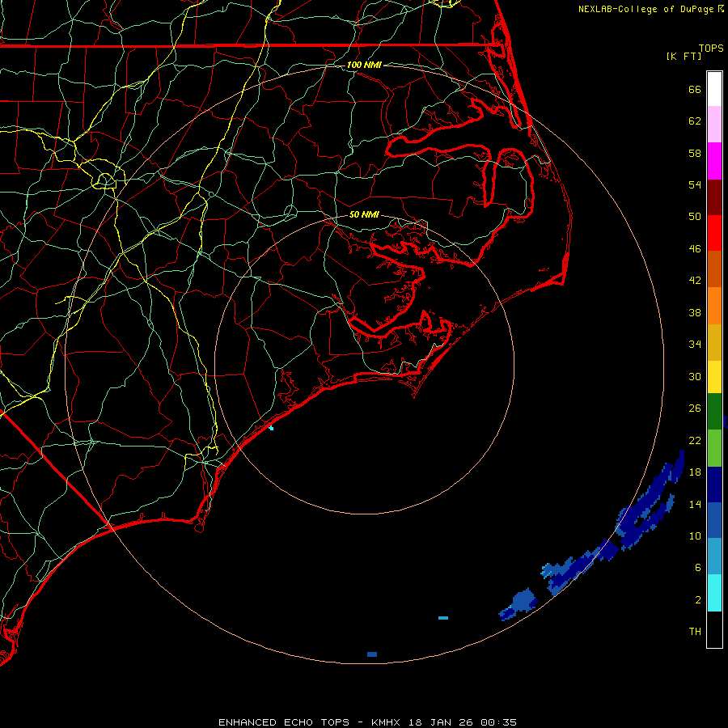Viewport: 728px width, 728px height.
Task: Click the light pink 62 K FT swatch
Action: (714, 125)
